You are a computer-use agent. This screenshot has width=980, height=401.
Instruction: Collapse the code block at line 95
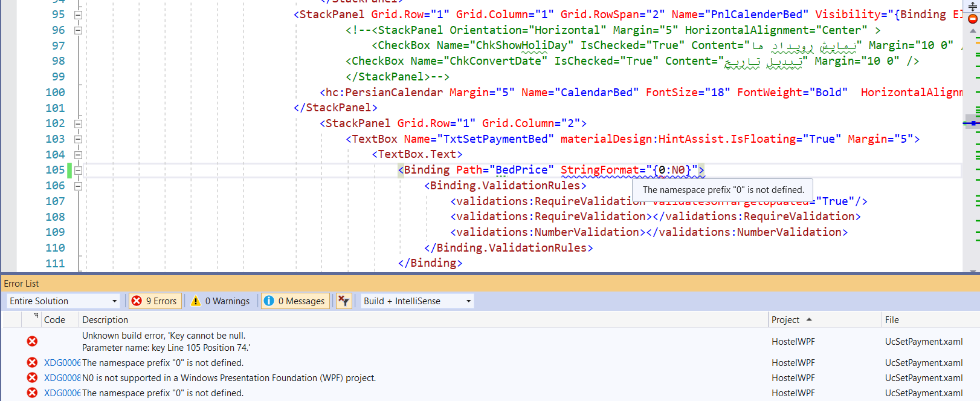[78, 15]
